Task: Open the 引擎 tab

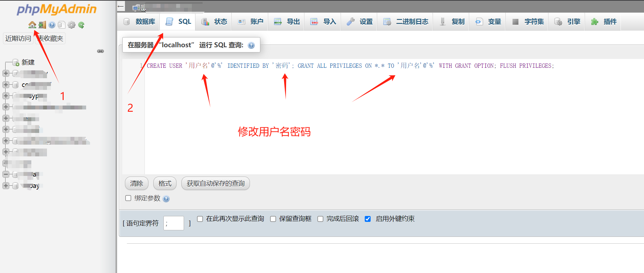Action: (567, 22)
